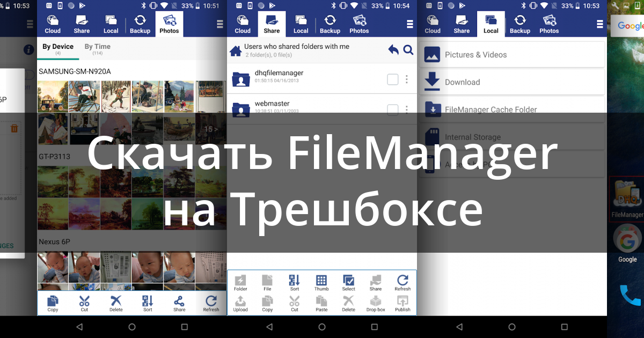Open FileManager Cache Folder entry
644x338 pixels.
(x=512, y=109)
